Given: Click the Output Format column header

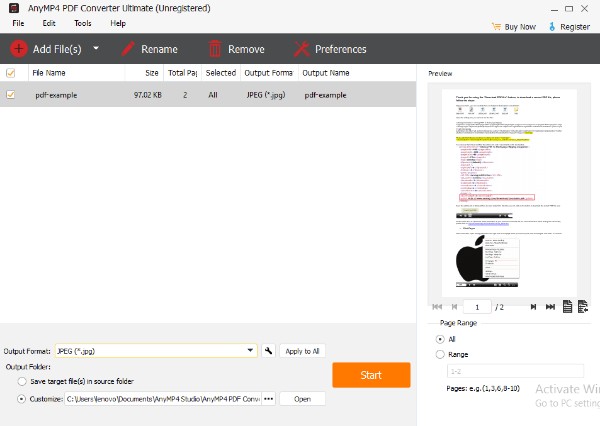Looking at the screenshot, I should 269,73.
